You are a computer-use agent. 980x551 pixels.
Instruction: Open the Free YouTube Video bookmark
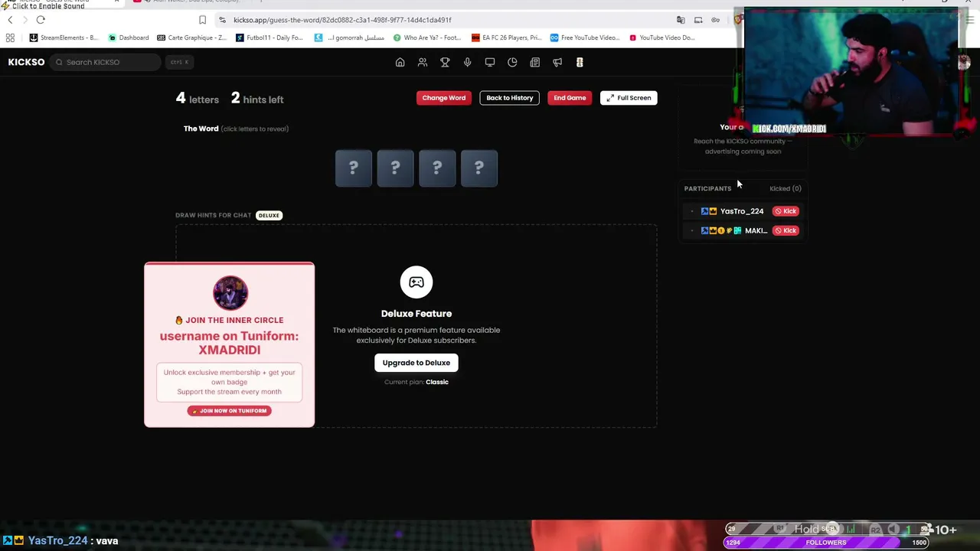[585, 37]
